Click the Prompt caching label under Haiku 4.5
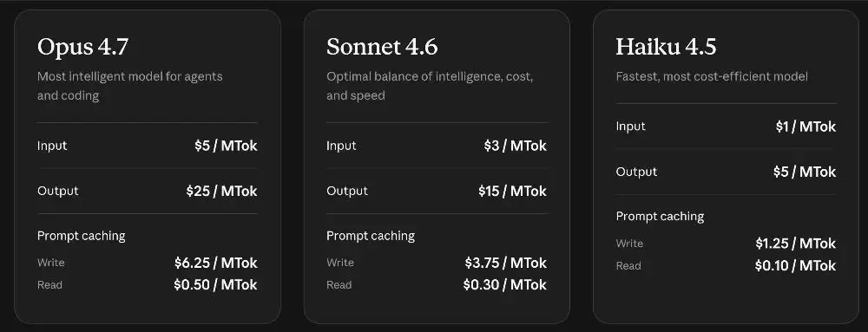The image size is (868, 332). coord(660,217)
